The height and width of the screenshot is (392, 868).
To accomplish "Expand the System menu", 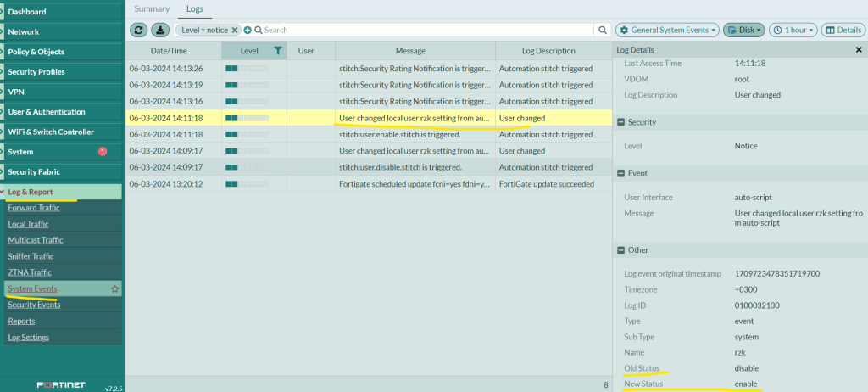I will pyautogui.click(x=61, y=151).
